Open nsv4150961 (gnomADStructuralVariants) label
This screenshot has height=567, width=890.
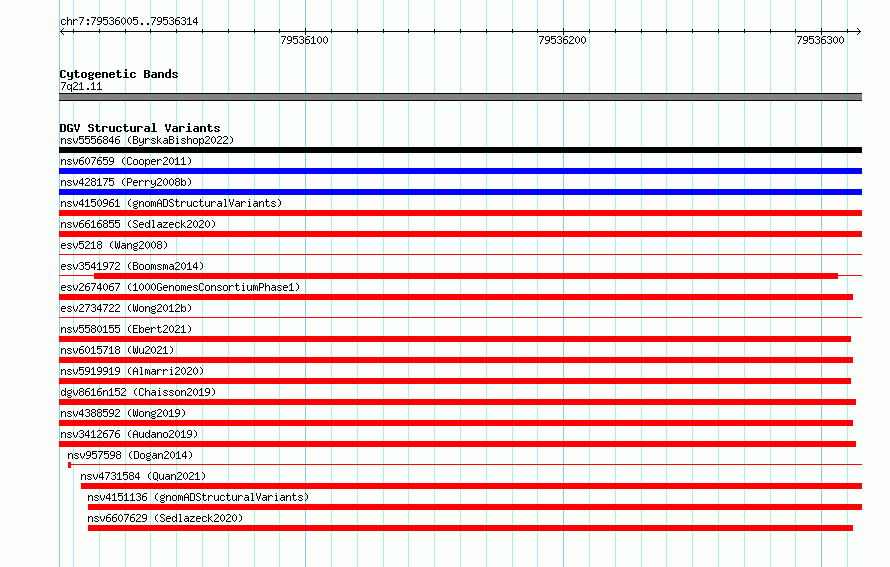tap(171, 203)
